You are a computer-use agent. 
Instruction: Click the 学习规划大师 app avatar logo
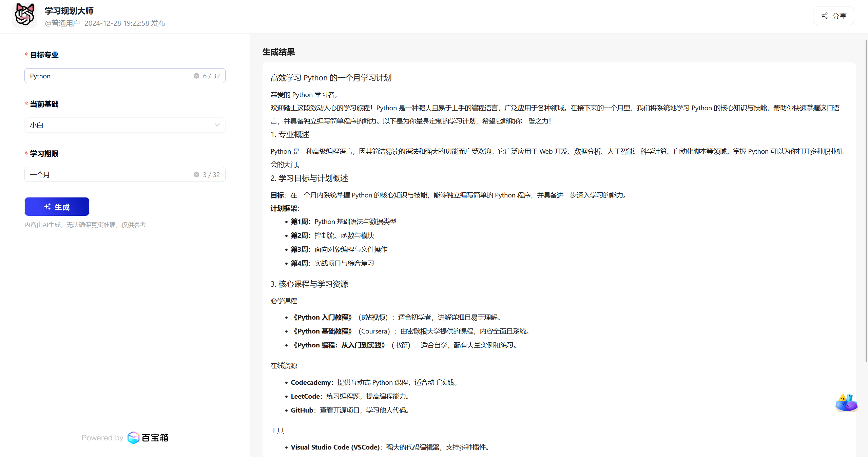point(24,15)
